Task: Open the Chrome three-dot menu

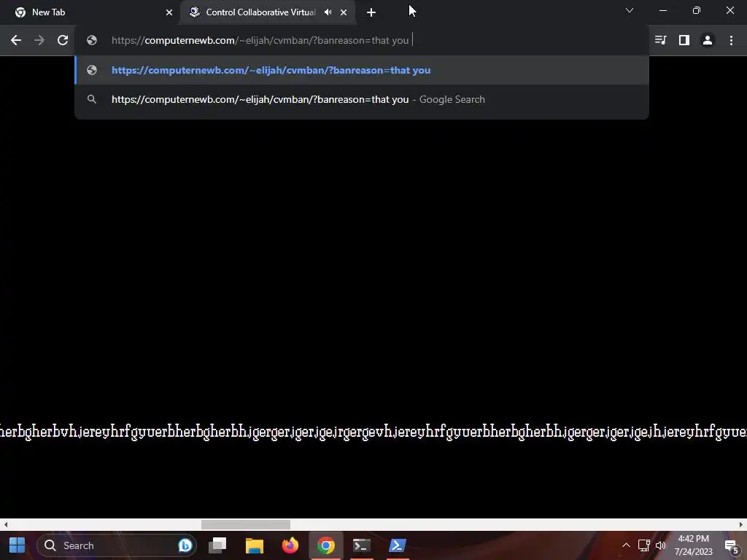Action: (x=731, y=41)
